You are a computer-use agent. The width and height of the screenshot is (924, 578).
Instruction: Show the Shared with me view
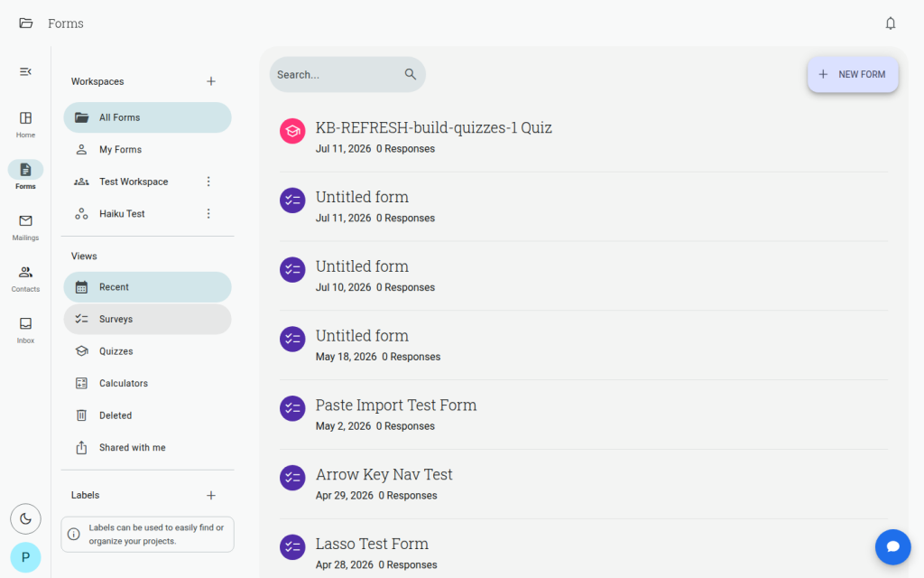pos(147,448)
